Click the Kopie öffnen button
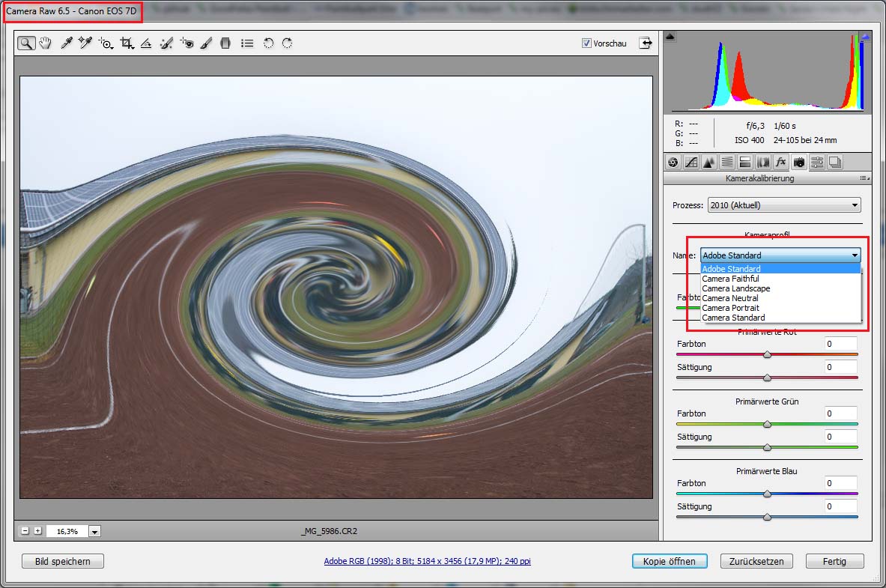The width and height of the screenshot is (886, 588). coord(669,561)
